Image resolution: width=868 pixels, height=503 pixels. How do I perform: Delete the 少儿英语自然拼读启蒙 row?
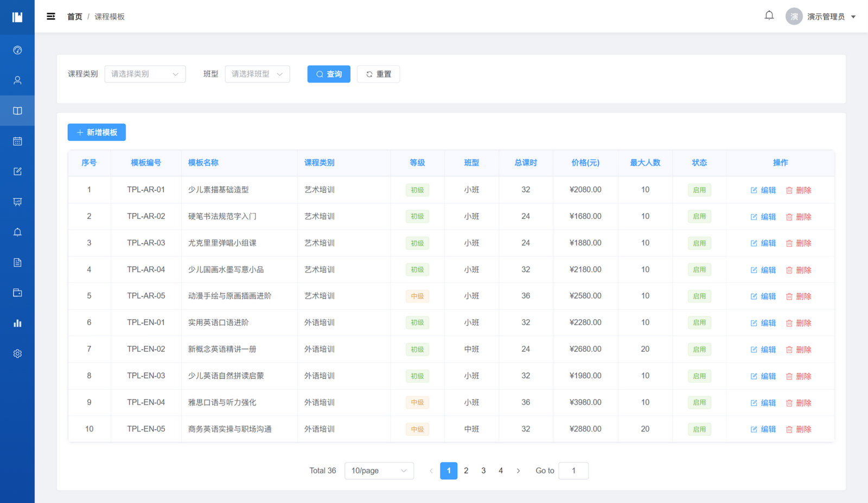tap(799, 376)
